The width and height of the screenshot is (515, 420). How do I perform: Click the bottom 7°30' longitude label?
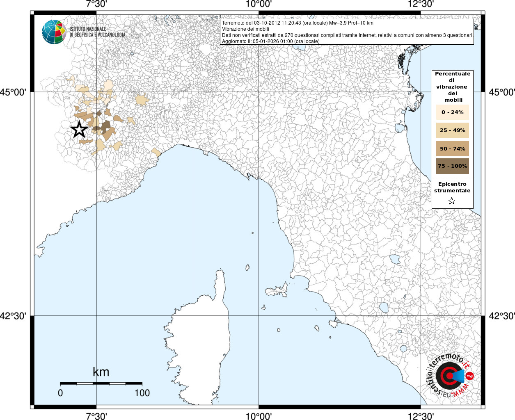pos(96,416)
